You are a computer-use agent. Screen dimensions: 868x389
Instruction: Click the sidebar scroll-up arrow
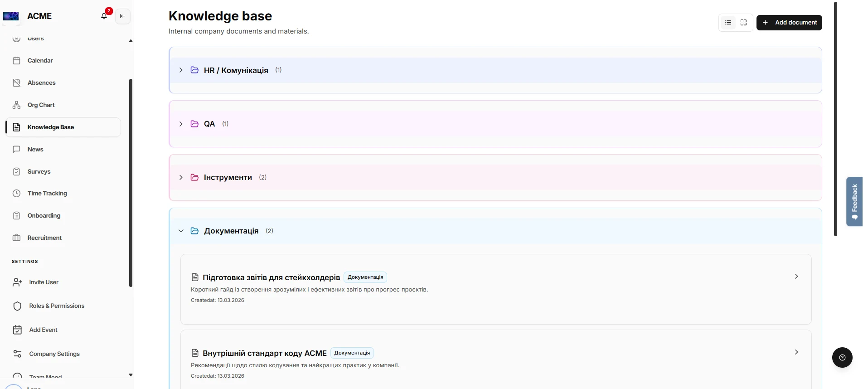pos(131,41)
